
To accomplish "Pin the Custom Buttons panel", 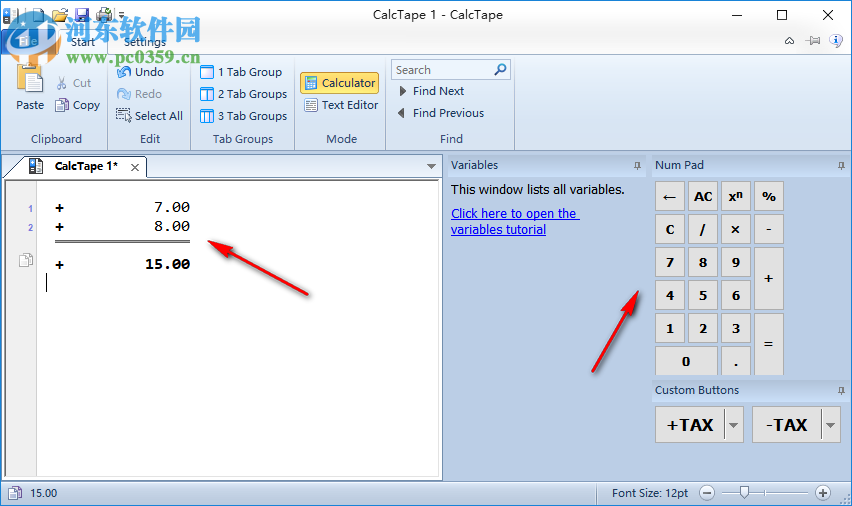I will click(841, 391).
